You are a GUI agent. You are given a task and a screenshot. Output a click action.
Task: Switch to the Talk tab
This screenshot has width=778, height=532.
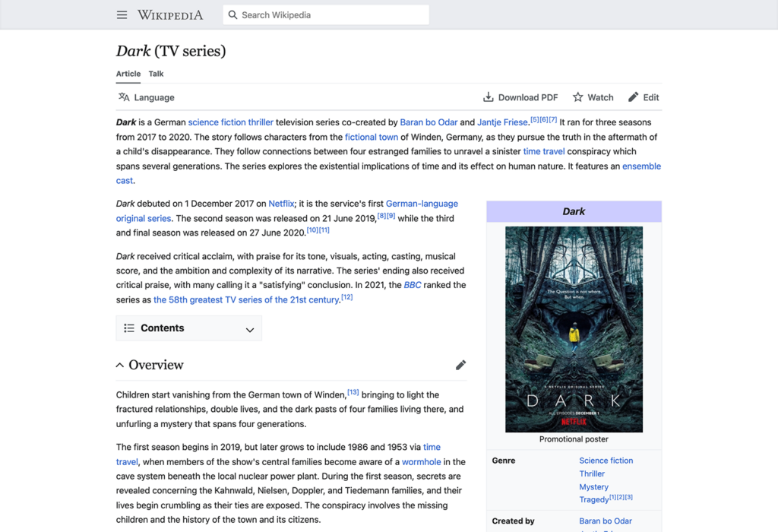(156, 74)
